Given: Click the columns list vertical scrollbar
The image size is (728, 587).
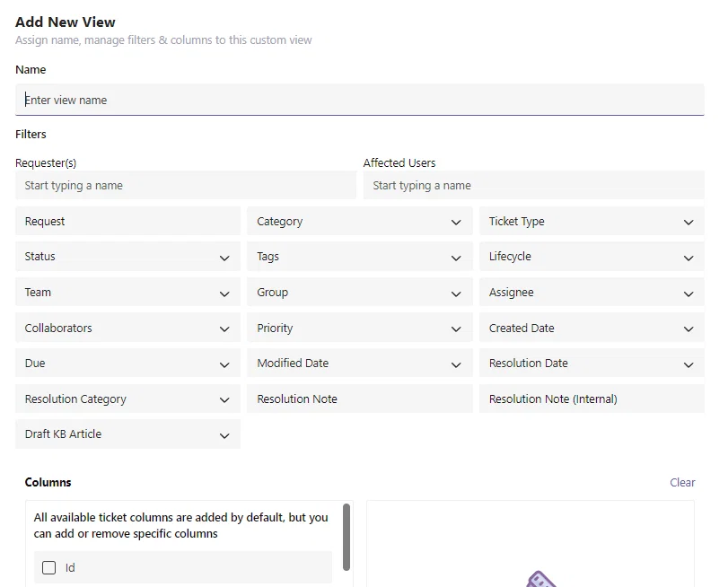Looking at the screenshot, I should pyautogui.click(x=346, y=537).
